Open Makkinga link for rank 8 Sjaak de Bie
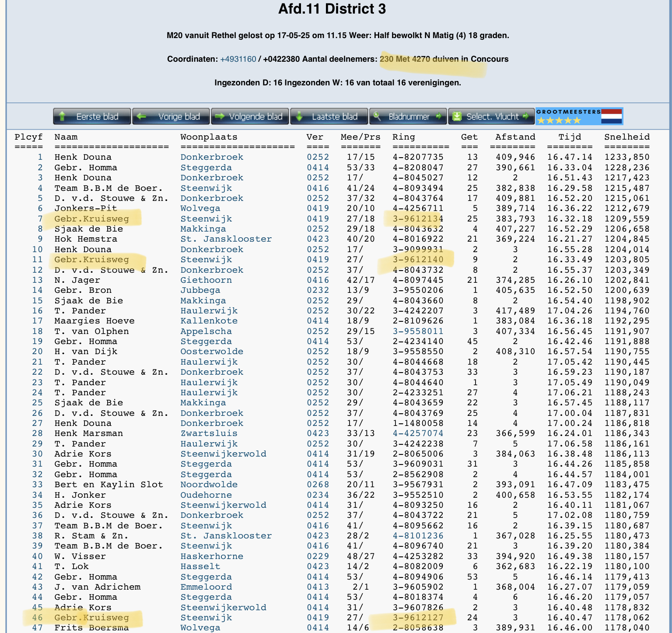The image size is (672, 633). point(203,229)
